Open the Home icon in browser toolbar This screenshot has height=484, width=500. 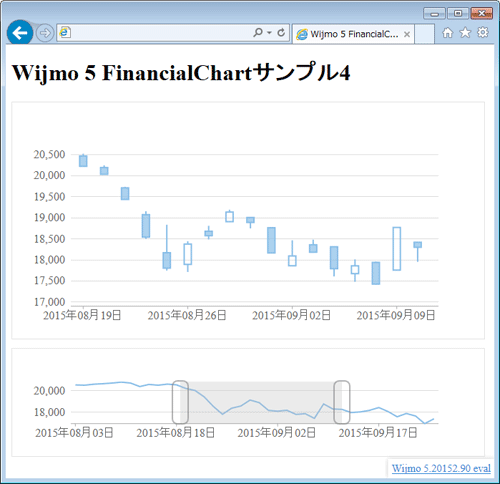[447, 33]
